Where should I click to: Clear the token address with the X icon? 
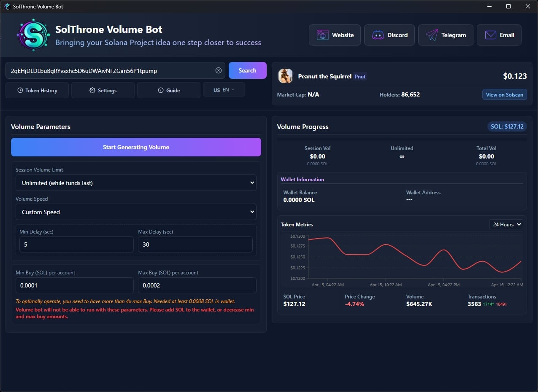pyautogui.click(x=218, y=70)
